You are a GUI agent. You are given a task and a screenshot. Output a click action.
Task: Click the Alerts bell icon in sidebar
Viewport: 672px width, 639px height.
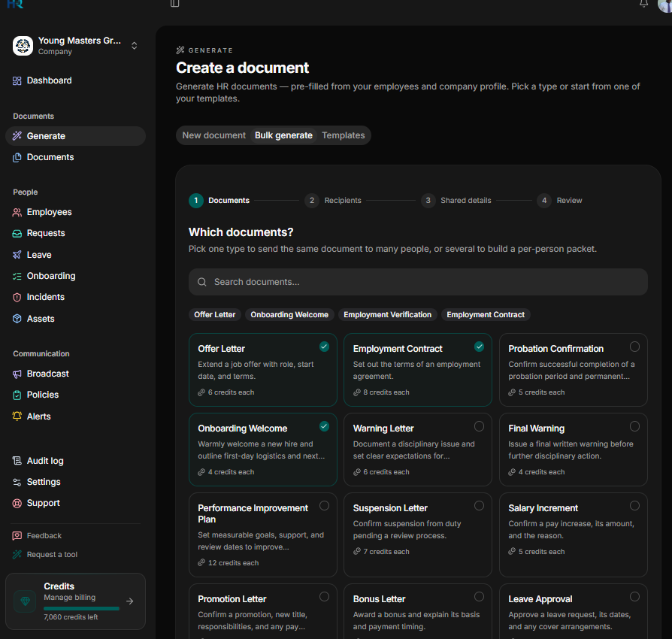[17, 416]
